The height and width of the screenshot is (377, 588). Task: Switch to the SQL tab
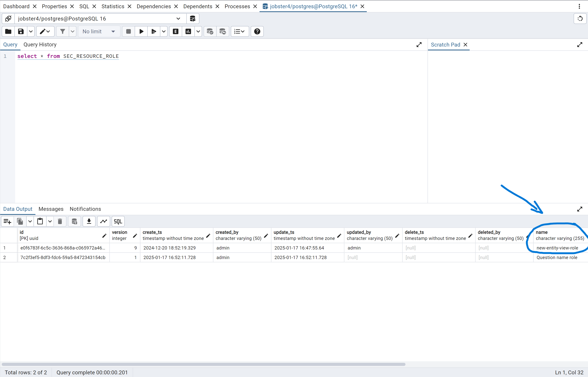(x=84, y=6)
